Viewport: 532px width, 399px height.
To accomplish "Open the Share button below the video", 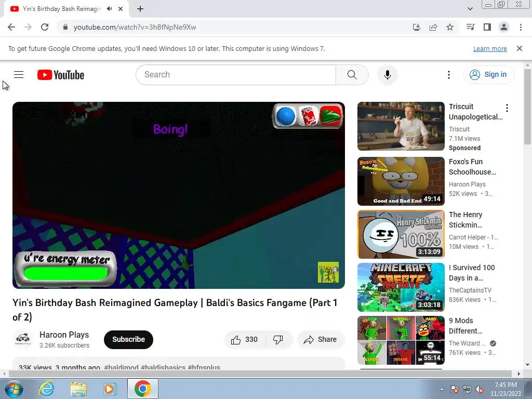I will 321,340.
